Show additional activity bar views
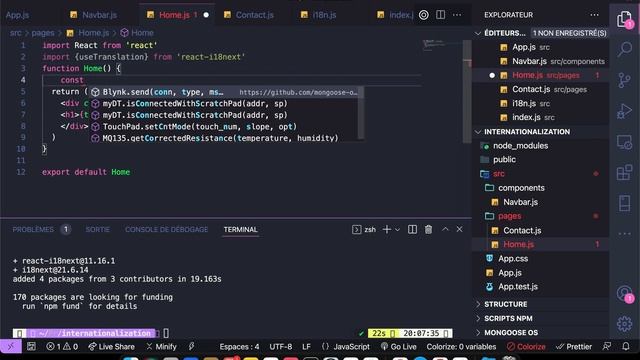The height and width of the screenshot is (360, 640). click(x=624, y=234)
